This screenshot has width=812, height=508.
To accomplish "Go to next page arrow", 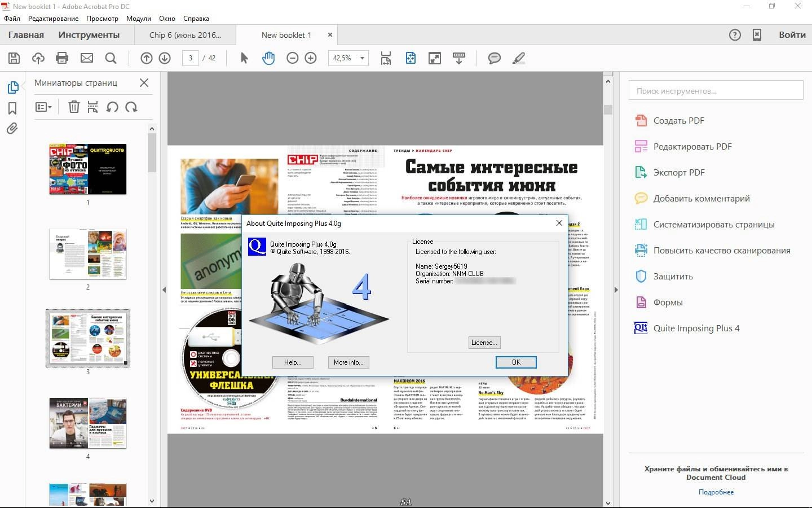I will [x=165, y=58].
